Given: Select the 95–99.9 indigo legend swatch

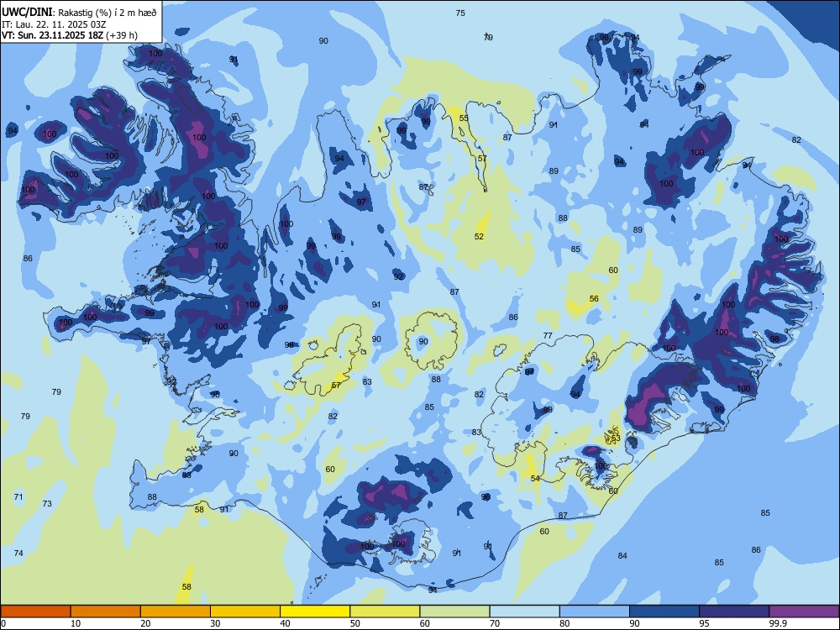Looking at the screenshot, I should coord(734,612).
